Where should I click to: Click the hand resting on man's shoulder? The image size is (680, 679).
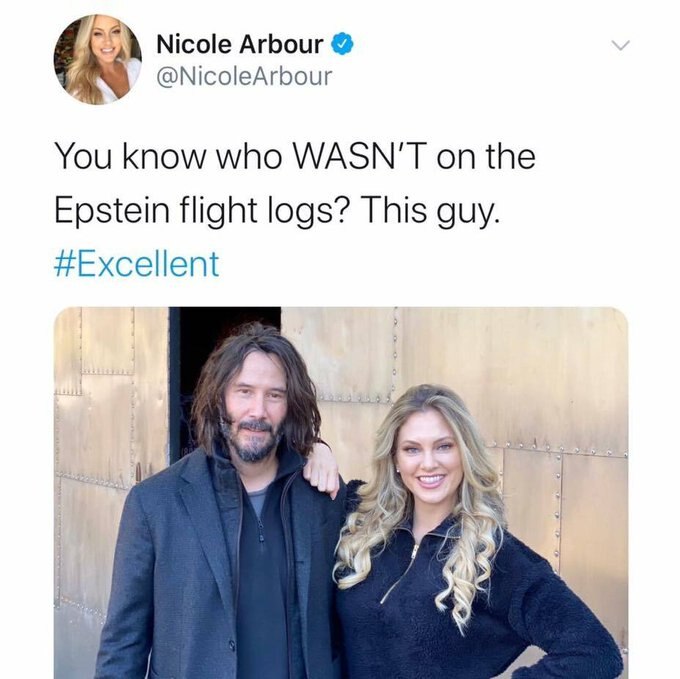tap(322, 470)
